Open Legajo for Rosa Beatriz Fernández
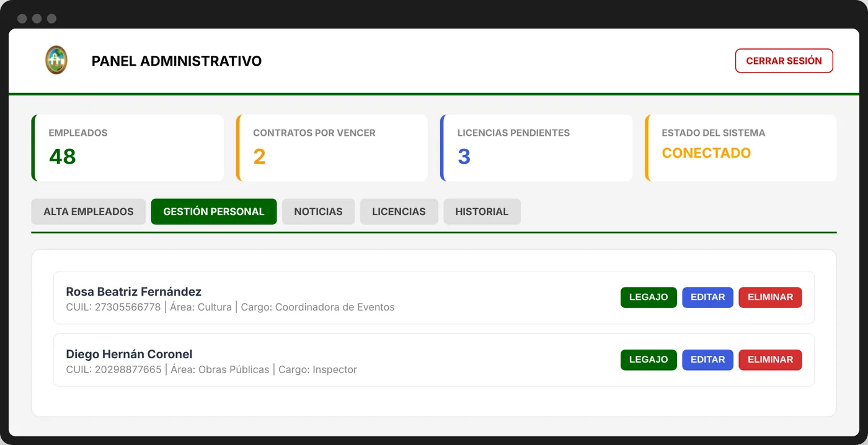 (649, 297)
